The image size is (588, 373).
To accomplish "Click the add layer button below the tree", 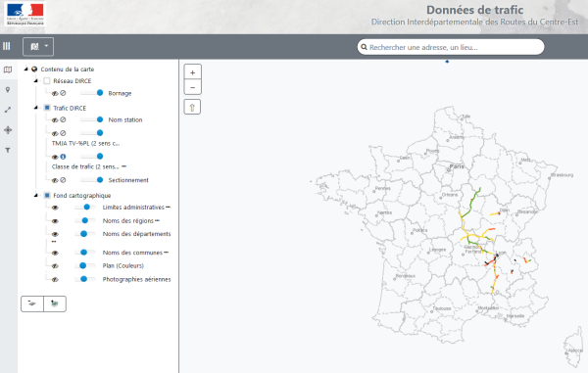I will (55, 303).
